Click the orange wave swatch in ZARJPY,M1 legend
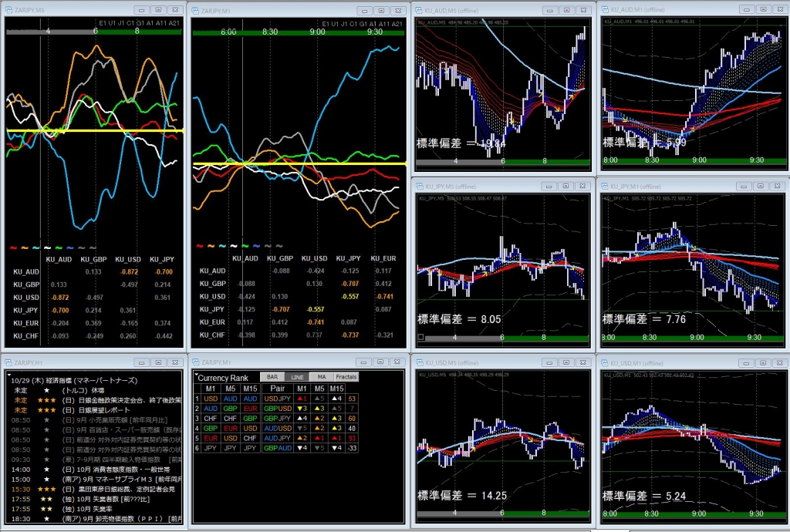This screenshot has height=532, width=790. (x=211, y=246)
